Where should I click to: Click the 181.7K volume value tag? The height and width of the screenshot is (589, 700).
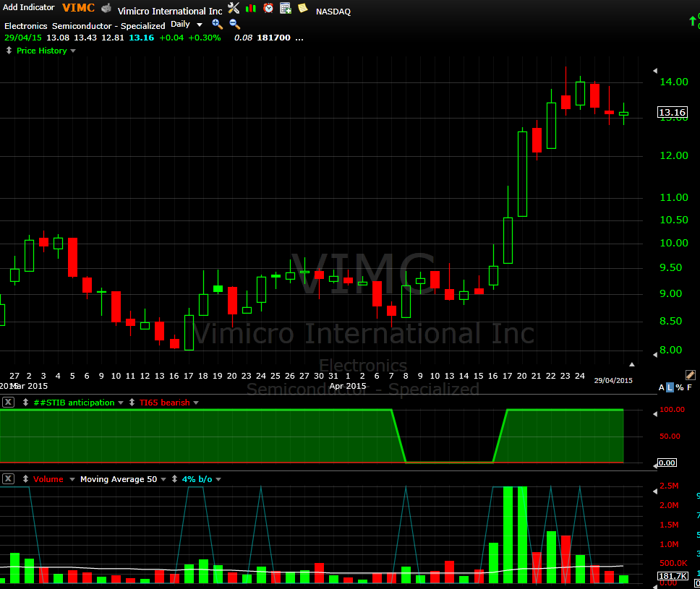[673, 576]
